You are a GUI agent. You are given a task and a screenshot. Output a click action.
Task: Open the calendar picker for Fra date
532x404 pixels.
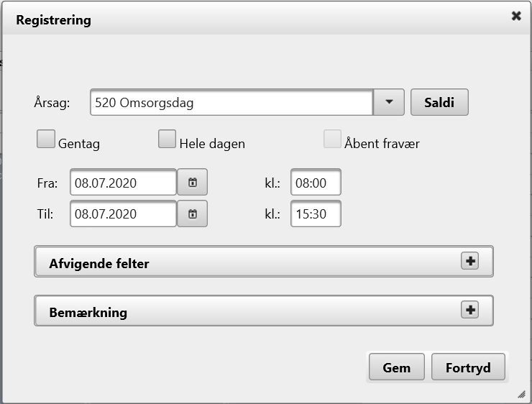(192, 183)
